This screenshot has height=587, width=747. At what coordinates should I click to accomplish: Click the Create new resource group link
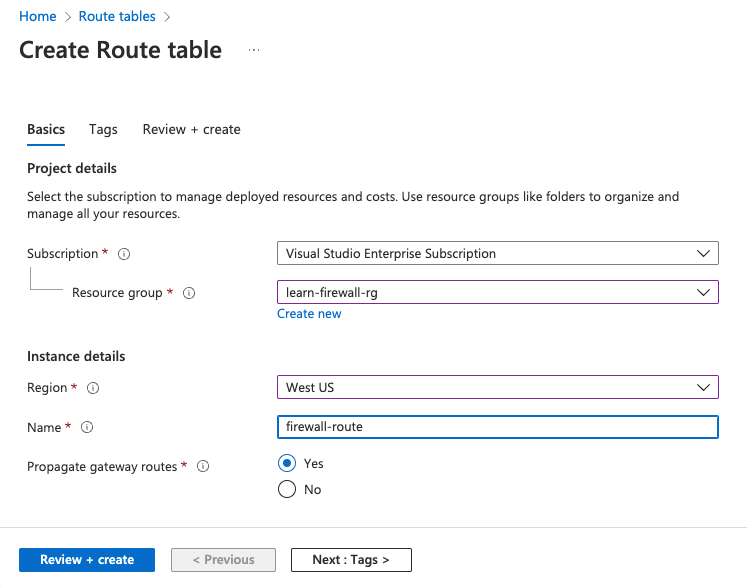click(x=309, y=314)
